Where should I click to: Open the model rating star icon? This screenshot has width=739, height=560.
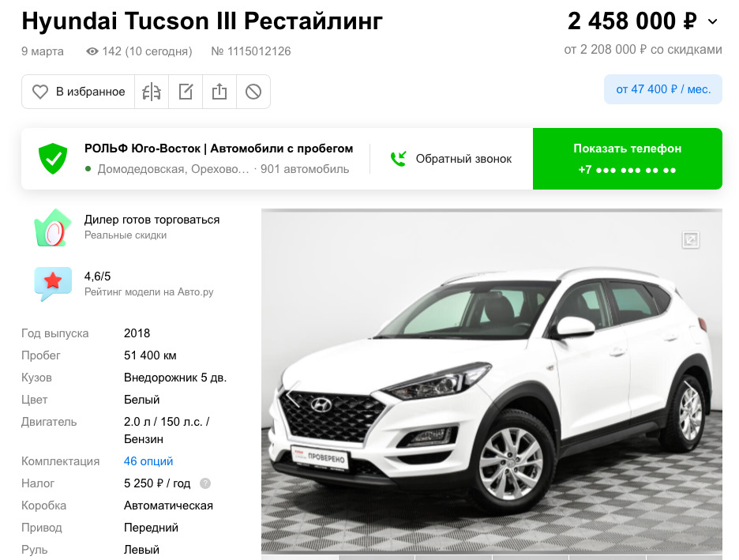coord(53,284)
